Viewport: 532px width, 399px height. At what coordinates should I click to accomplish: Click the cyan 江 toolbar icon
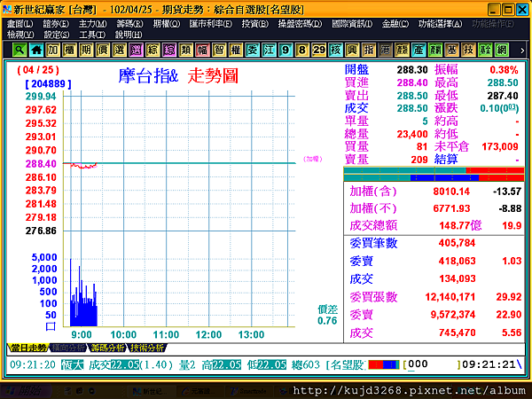(x=269, y=51)
